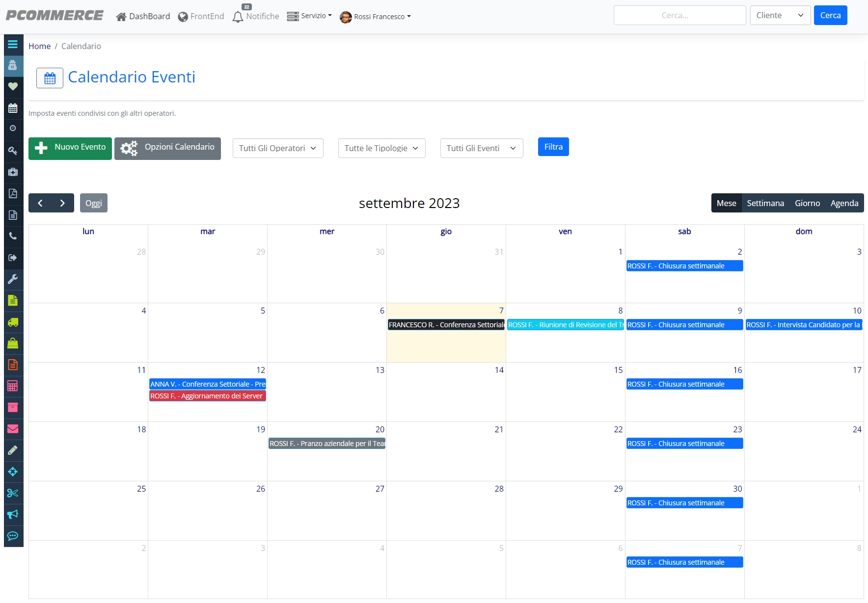The image size is (868, 603).
Task: Click the pink archive box icon
Action: click(x=13, y=407)
